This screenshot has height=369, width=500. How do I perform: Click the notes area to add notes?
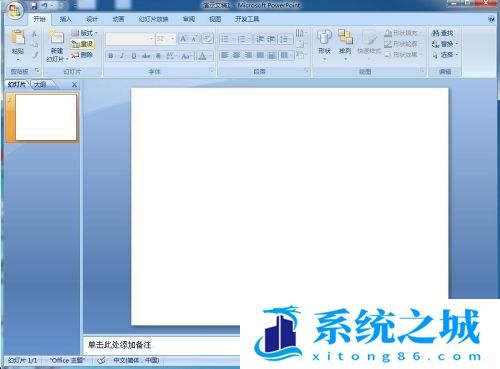[x=162, y=345]
